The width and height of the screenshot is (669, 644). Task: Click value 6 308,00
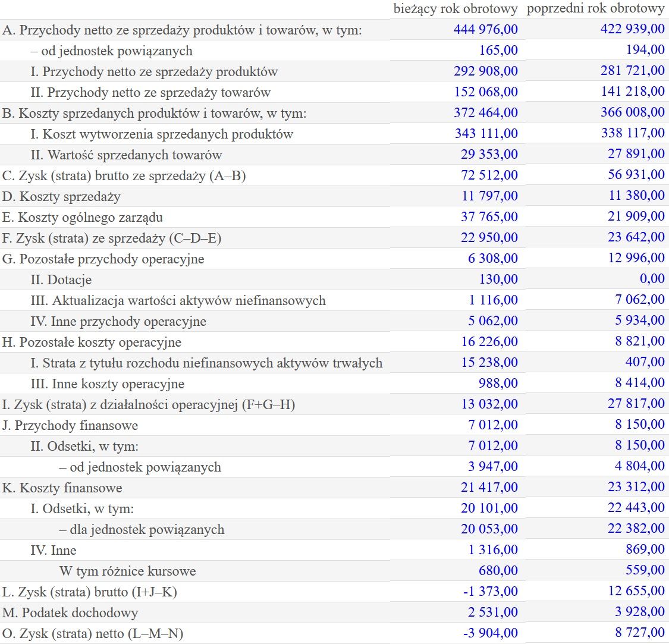493,259
